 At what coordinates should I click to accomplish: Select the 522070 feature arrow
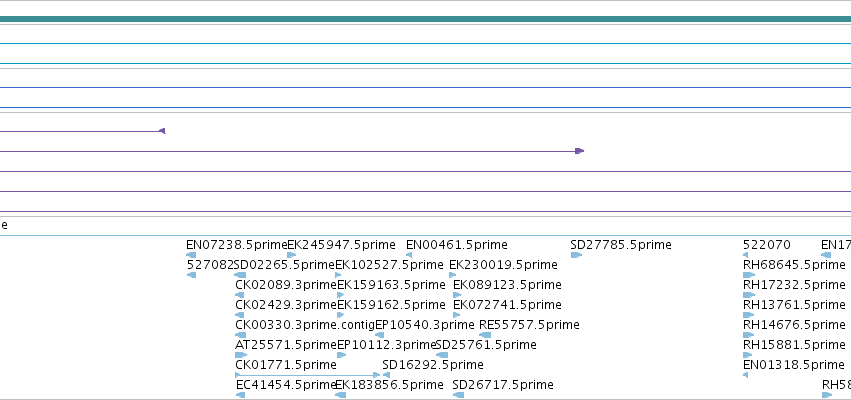[x=745, y=255]
